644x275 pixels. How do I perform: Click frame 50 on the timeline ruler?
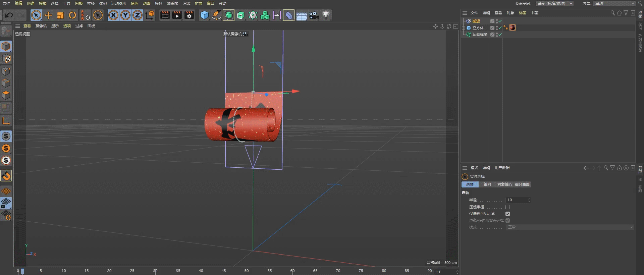click(247, 271)
